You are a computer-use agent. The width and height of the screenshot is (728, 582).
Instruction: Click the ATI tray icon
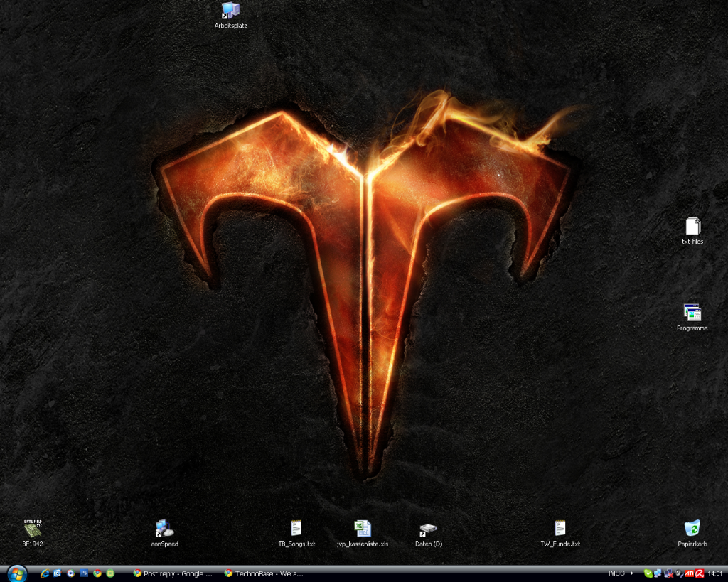[x=689, y=573]
